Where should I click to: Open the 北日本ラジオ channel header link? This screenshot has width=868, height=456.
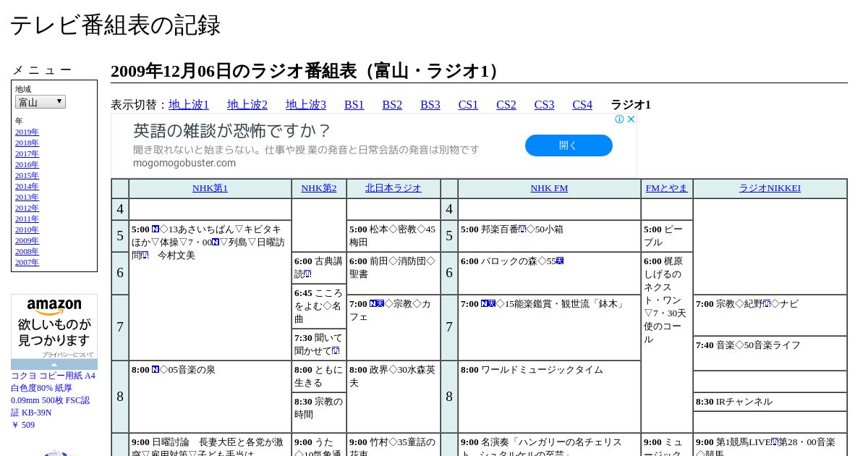pos(393,188)
